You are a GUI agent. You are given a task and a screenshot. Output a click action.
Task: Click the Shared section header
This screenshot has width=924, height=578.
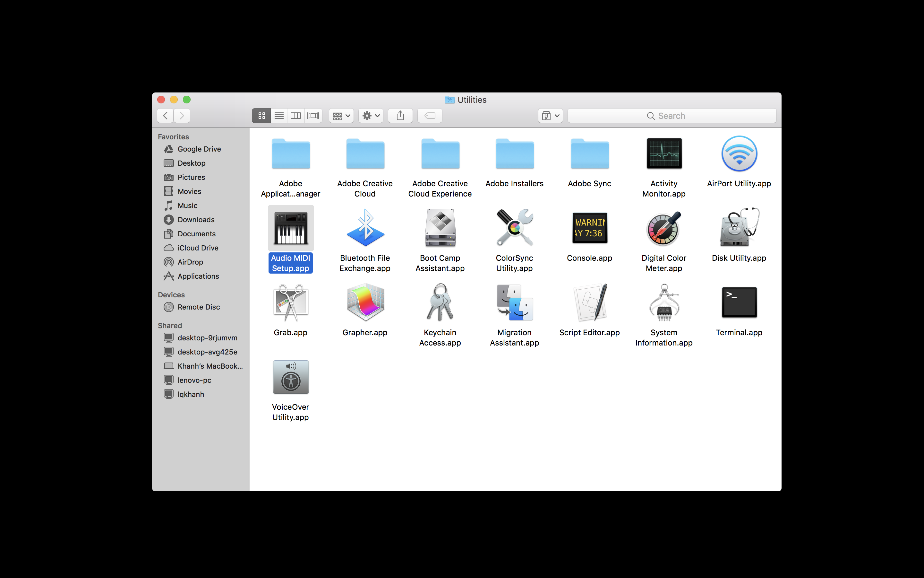point(170,326)
